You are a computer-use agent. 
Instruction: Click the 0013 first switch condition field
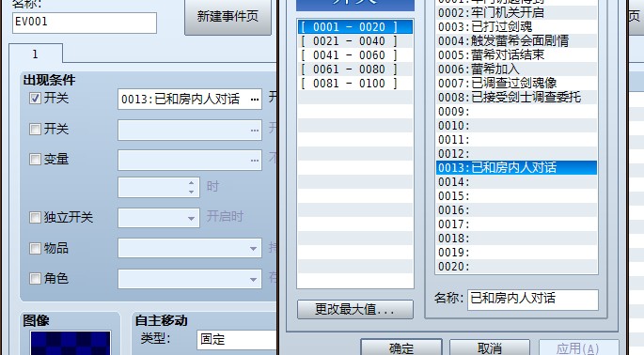click(190, 100)
